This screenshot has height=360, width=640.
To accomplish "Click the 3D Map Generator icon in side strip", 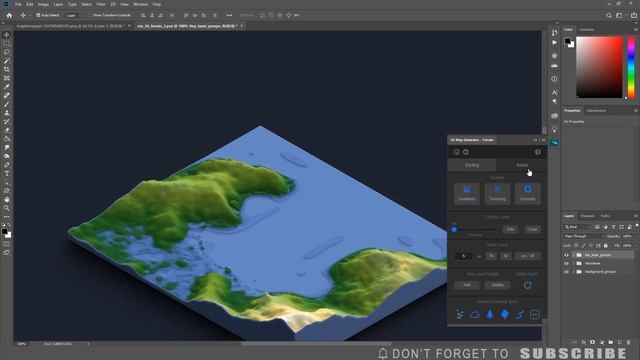I will (x=554, y=142).
